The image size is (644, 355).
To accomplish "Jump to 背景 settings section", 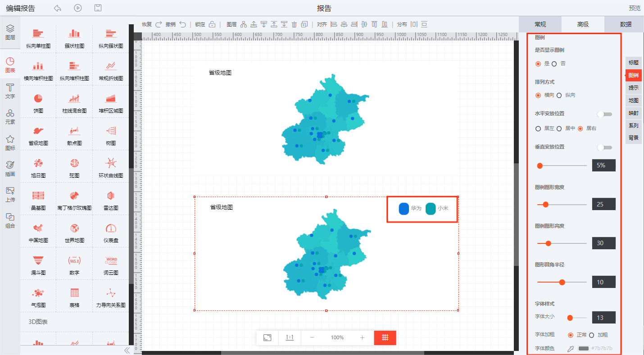I will (x=634, y=138).
